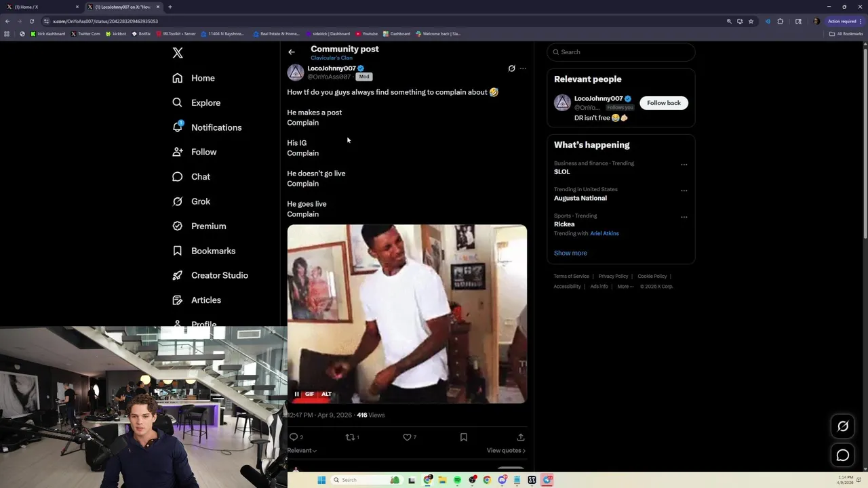Screen dimensions: 868x488
Task: Click the browser zoom magnifier icon
Action: pos(729,21)
